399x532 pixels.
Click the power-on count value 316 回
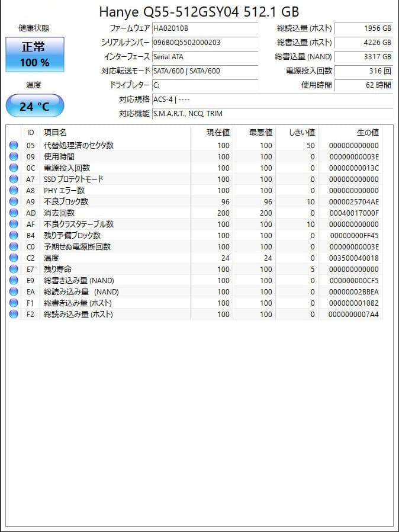[363, 71]
